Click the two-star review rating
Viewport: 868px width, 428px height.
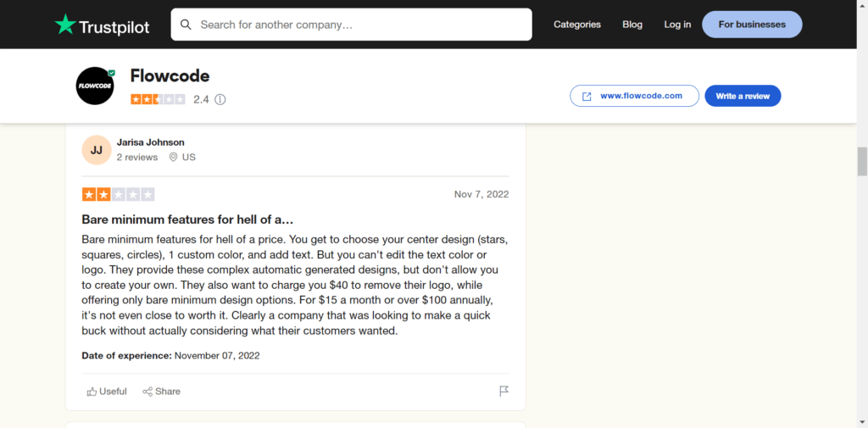[118, 194]
